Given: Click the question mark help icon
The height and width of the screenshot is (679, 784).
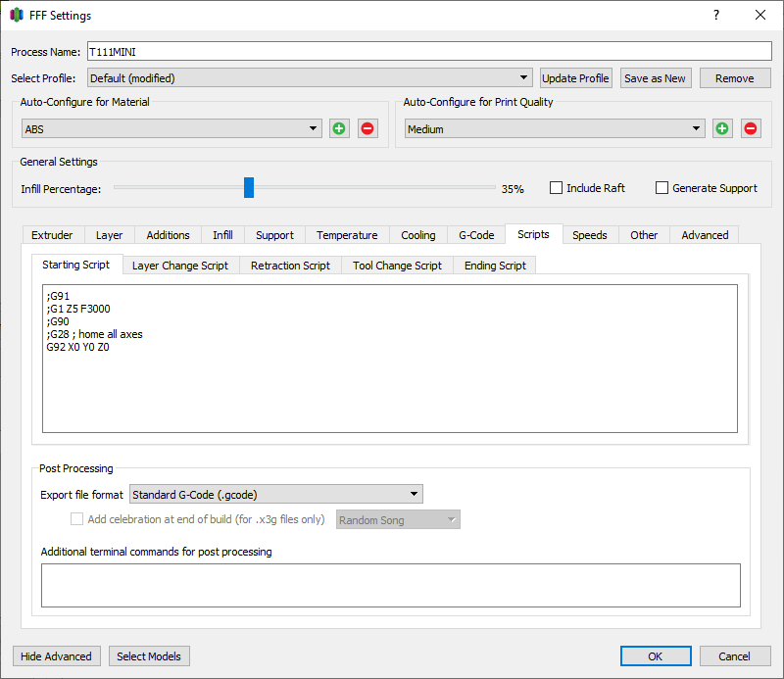Looking at the screenshot, I should [716, 15].
